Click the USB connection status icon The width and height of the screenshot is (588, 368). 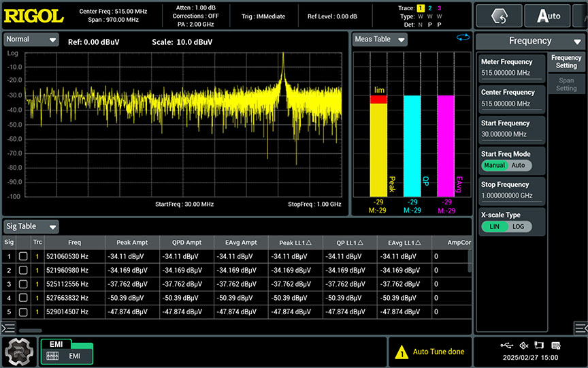[x=508, y=346]
